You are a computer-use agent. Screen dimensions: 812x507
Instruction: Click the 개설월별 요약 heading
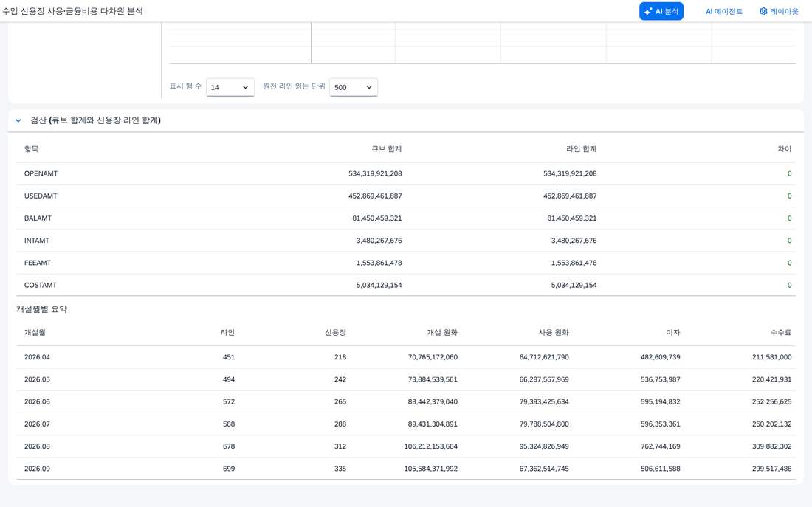click(41, 309)
